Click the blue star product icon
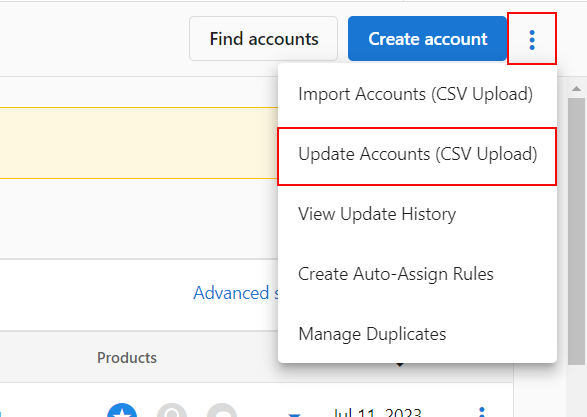The image size is (587, 417). point(122,411)
